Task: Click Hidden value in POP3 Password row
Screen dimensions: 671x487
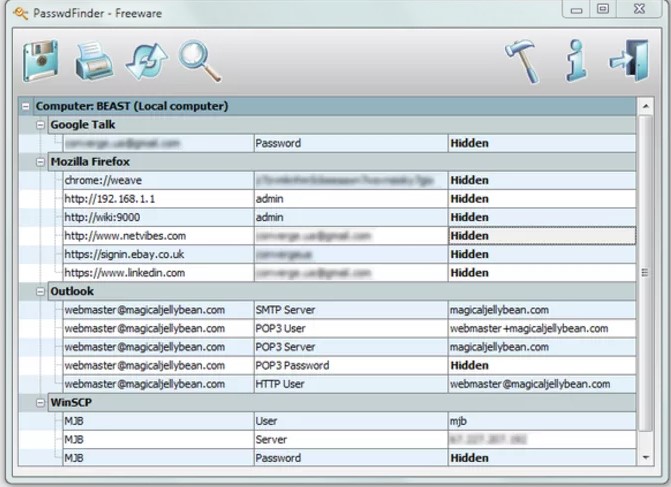Action: 542,365
